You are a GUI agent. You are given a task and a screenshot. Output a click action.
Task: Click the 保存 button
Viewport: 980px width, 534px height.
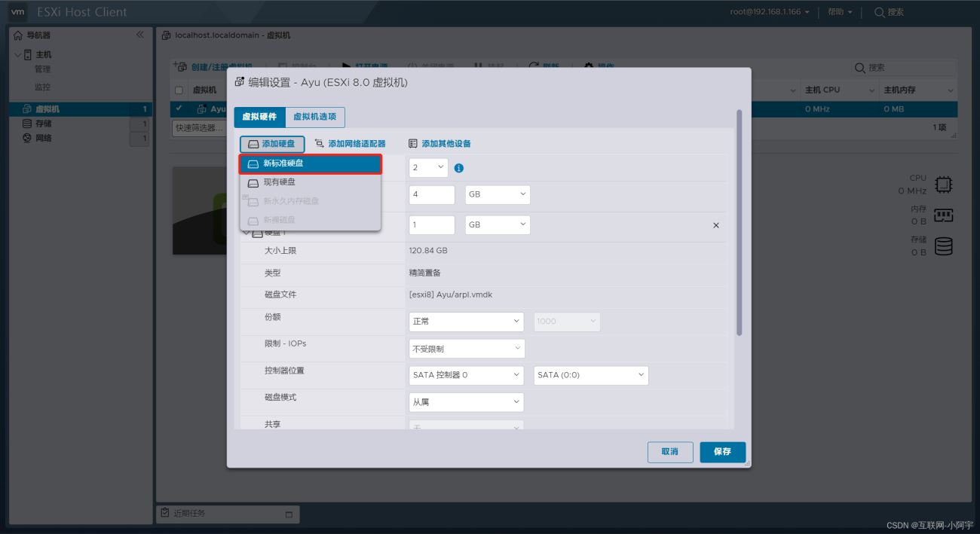pyautogui.click(x=722, y=452)
